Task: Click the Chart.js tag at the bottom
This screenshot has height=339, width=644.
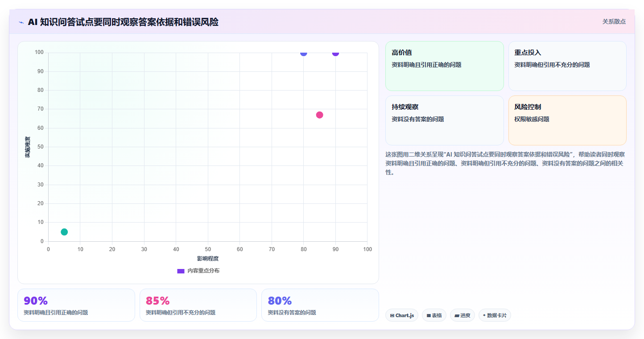Action: tap(402, 315)
